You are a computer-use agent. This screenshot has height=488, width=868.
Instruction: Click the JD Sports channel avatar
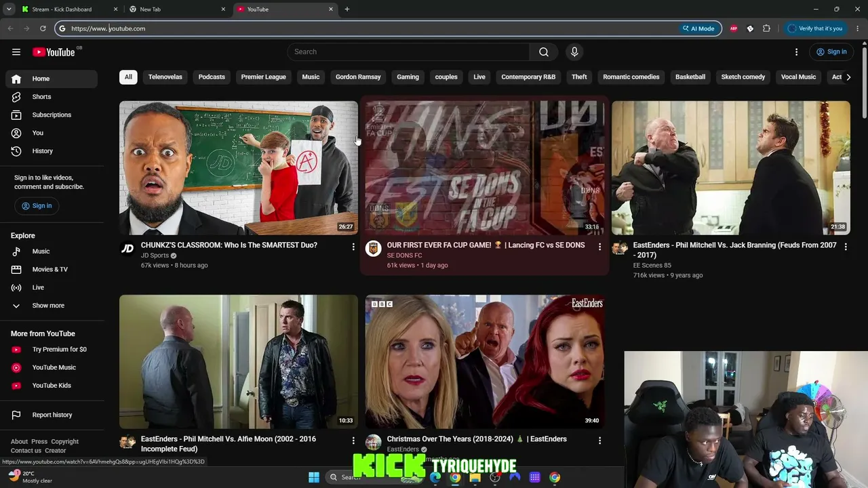[127, 249]
